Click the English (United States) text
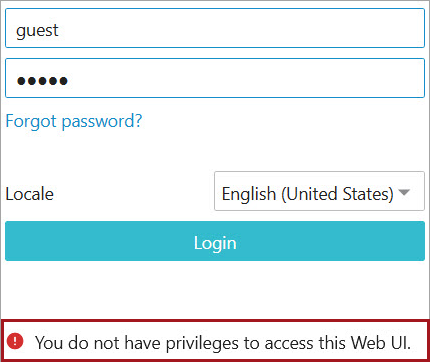Screen dimensions: 430x362 pos(308,194)
